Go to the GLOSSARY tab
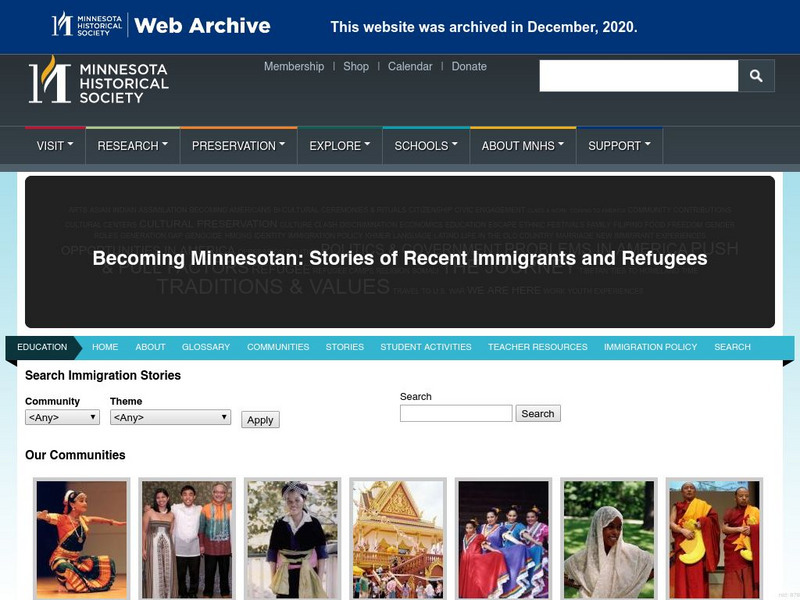This screenshot has width=800, height=600. 206,347
